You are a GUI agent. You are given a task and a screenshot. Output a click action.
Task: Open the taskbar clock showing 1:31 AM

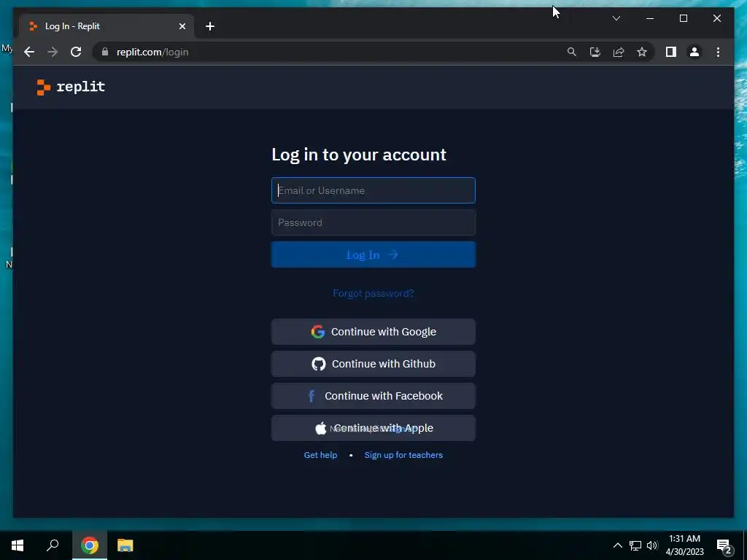684,545
